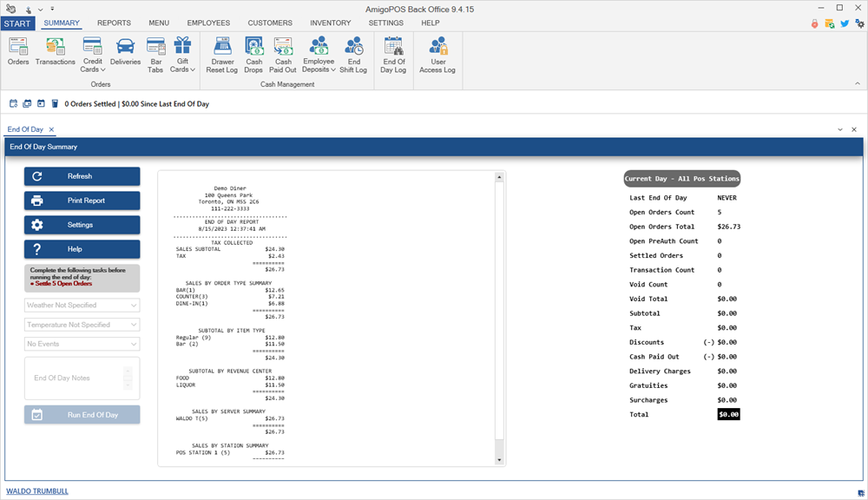Screen dimensions: 868x500
Task: Click the Twitter bird icon
Action: 845,23
